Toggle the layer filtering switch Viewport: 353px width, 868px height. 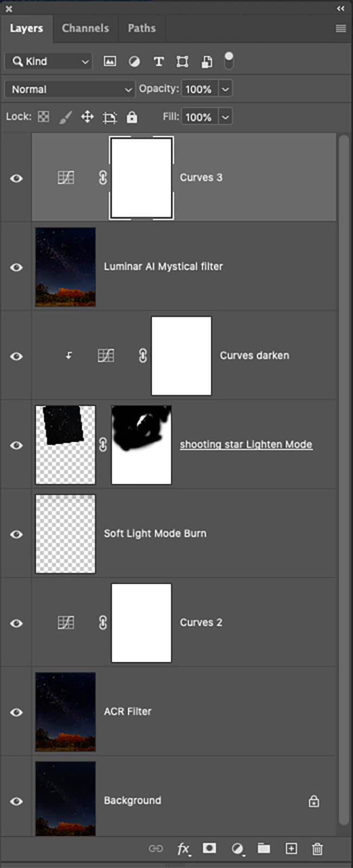coord(229,60)
